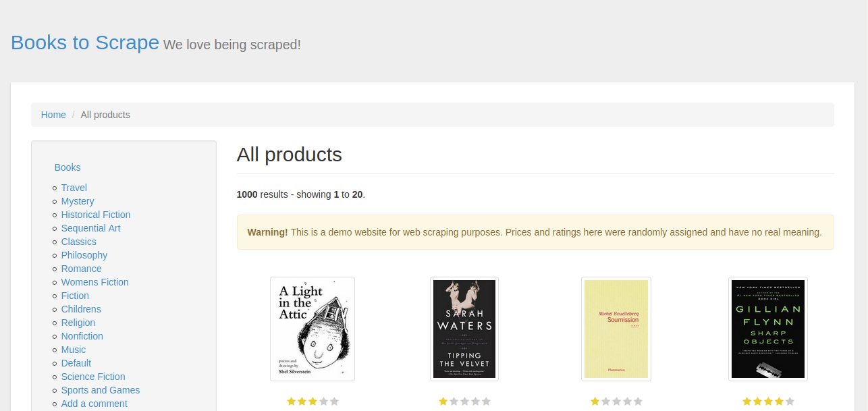Select the Childrens category
Viewport: 868px width, 411px height.
point(81,309)
